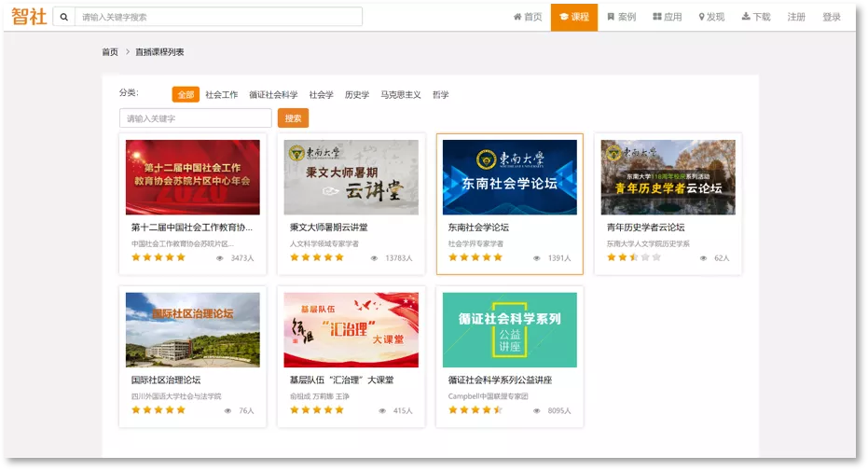
Task: Open the green 循证社会科学系列 thumbnail
Action: [509, 330]
